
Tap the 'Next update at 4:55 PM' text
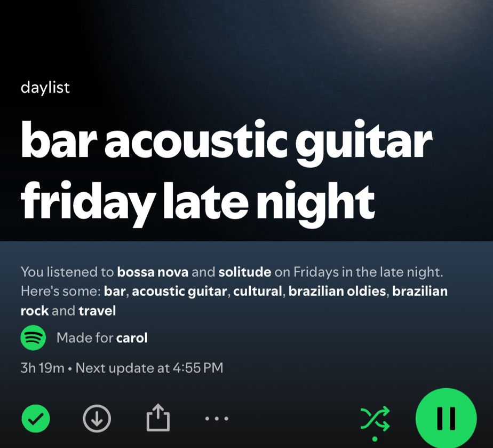(149, 368)
